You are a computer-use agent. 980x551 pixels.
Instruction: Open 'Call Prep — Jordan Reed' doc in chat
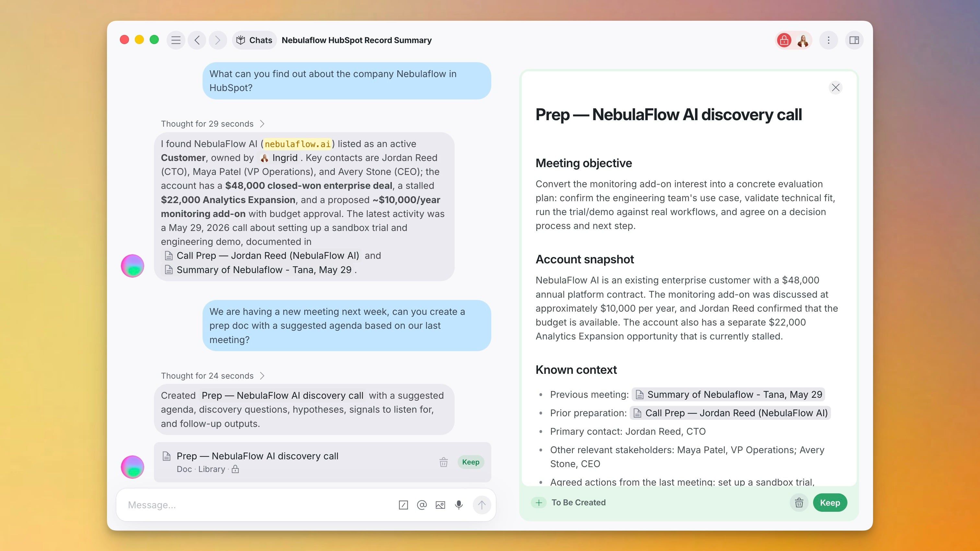tap(262, 256)
